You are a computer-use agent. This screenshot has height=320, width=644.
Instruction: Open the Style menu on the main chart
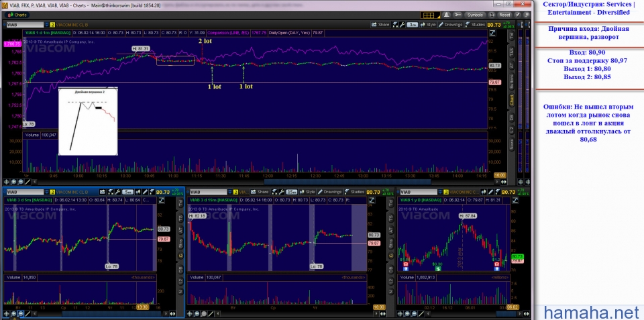428,25
